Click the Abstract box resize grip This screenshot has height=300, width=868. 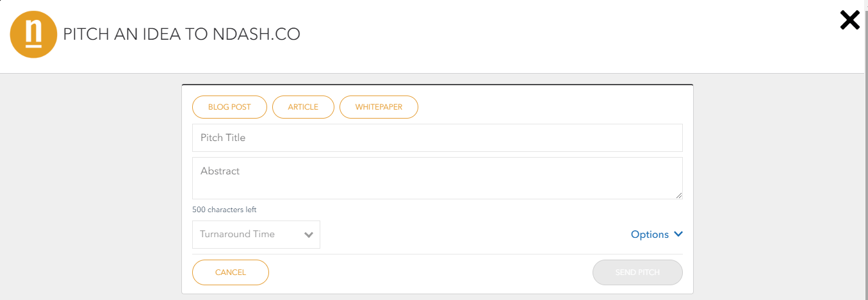point(679,196)
